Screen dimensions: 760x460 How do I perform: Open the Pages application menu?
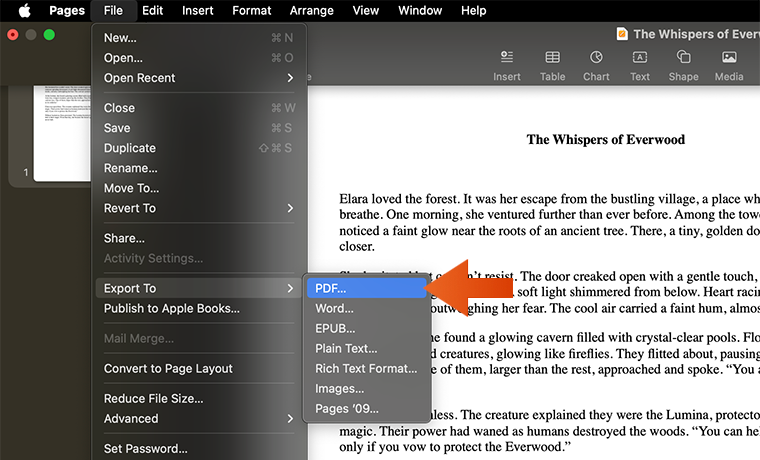point(67,10)
